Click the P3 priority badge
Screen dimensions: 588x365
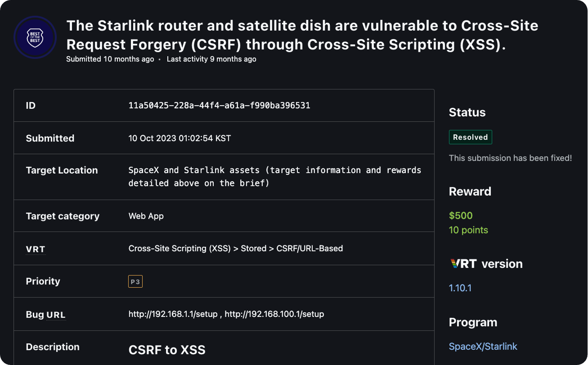[x=135, y=281]
